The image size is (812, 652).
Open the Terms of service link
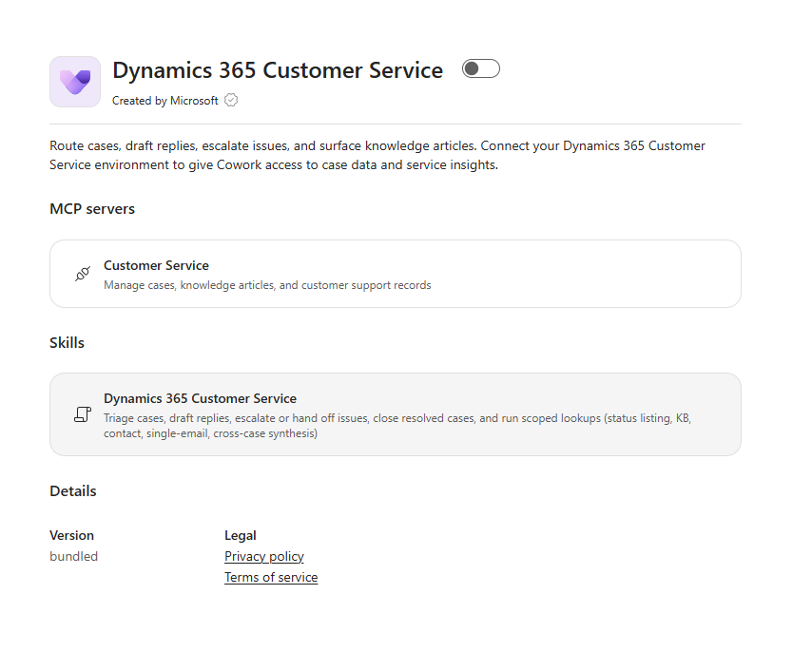pyautogui.click(x=271, y=578)
